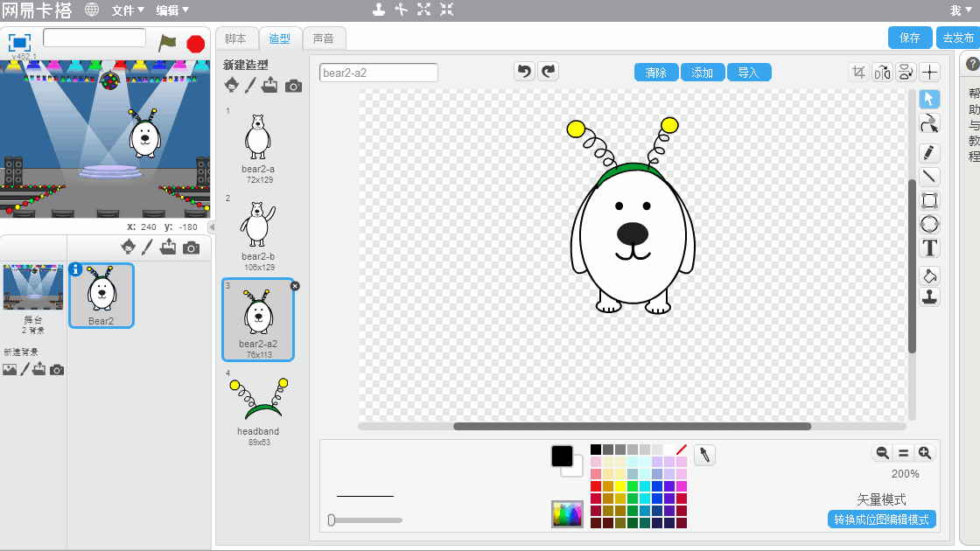Image resolution: width=980 pixels, height=551 pixels.
Task: Toggle full screen stage mode
Action: pyautogui.click(x=19, y=43)
